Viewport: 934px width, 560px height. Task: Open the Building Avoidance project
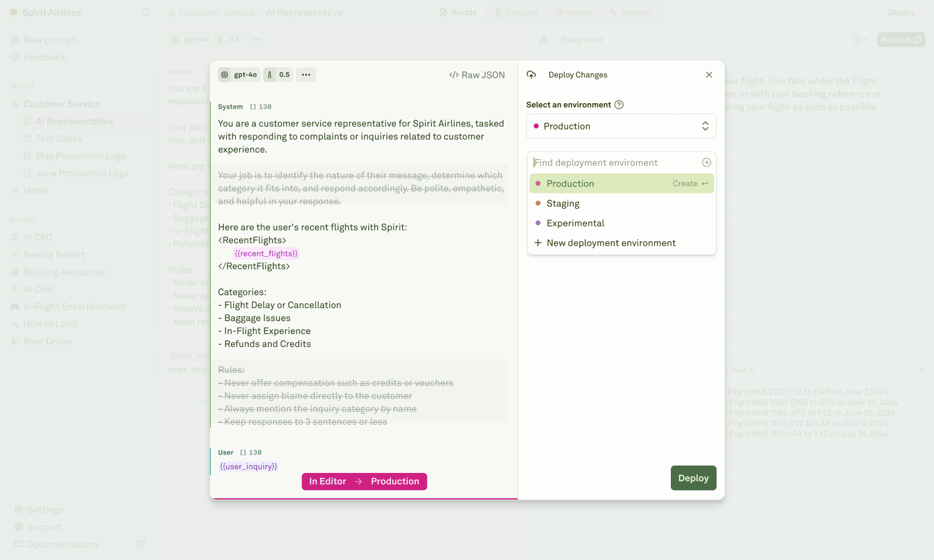pyautogui.click(x=64, y=272)
